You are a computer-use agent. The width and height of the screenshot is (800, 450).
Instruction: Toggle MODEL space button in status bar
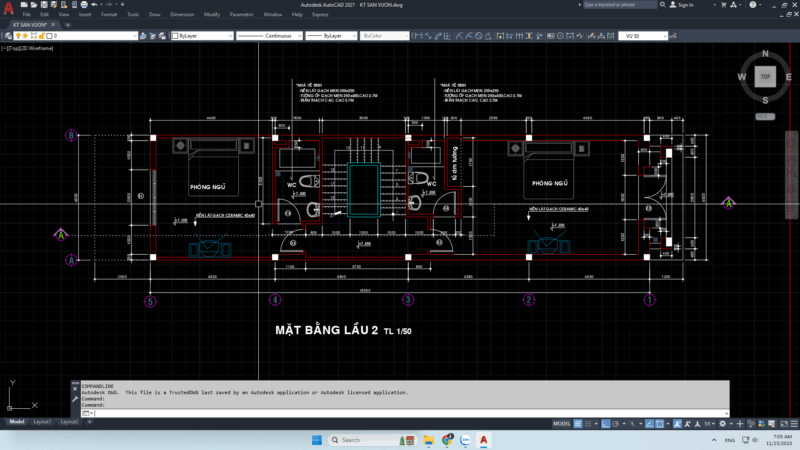[x=562, y=423]
